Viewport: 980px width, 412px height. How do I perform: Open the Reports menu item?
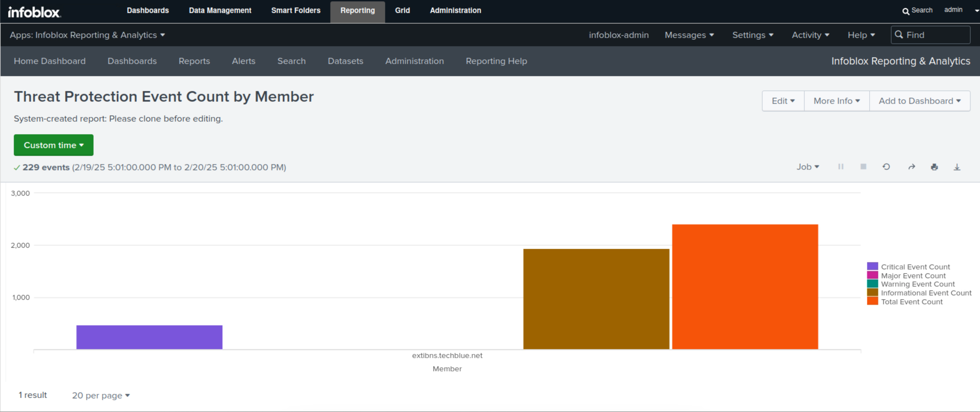click(194, 61)
